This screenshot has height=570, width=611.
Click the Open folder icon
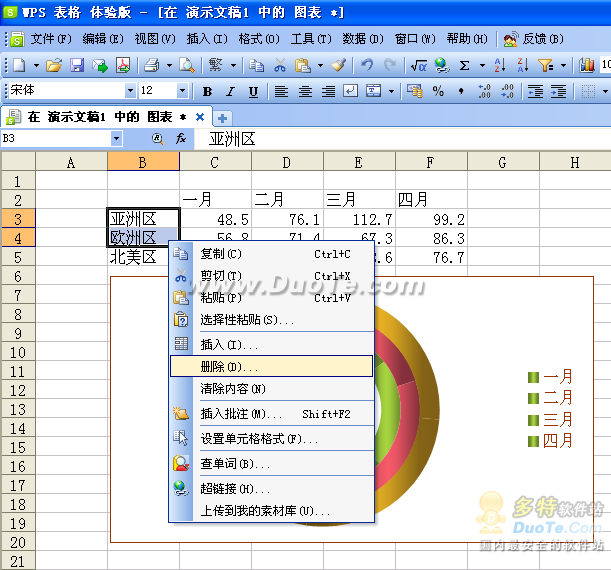pyautogui.click(x=54, y=65)
